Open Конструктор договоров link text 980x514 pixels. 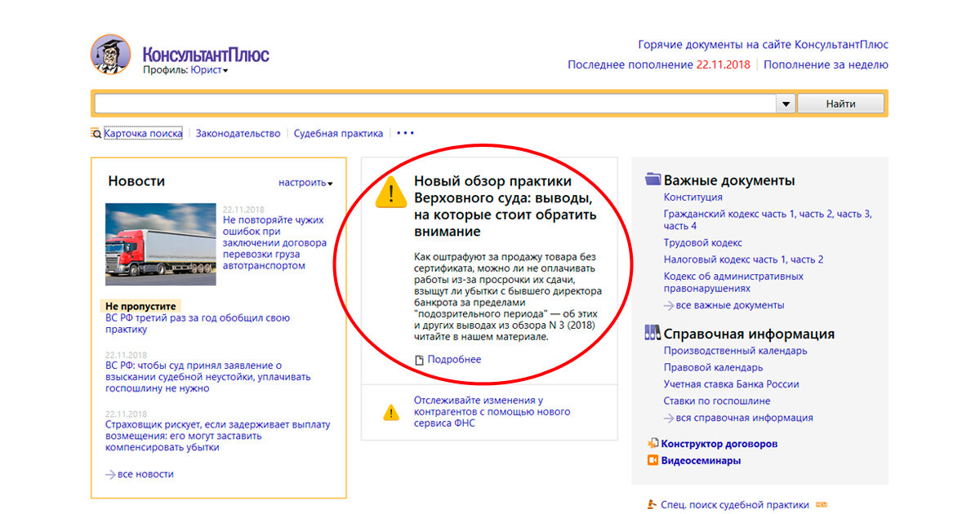(719, 444)
